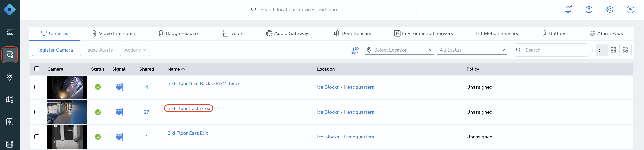Viewport: 644px width, 150px height.
Task: Expand the Select Location dropdown
Action: pos(399,50)
